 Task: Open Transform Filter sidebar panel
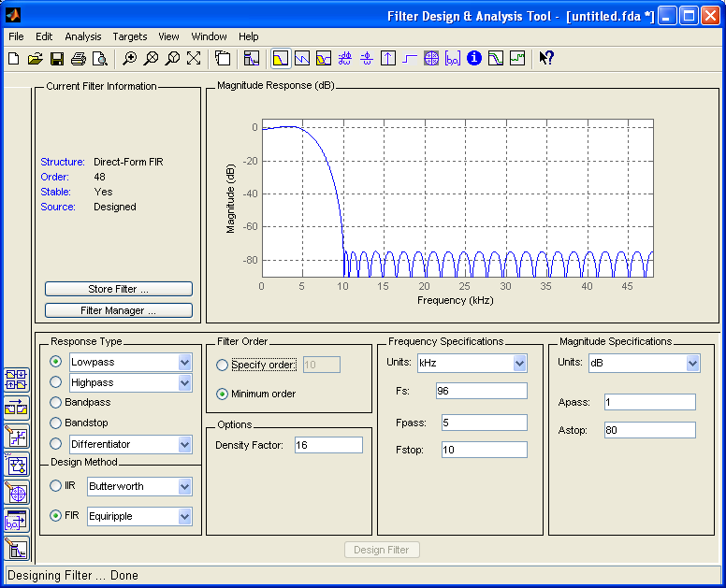click(x=17, y=408)
